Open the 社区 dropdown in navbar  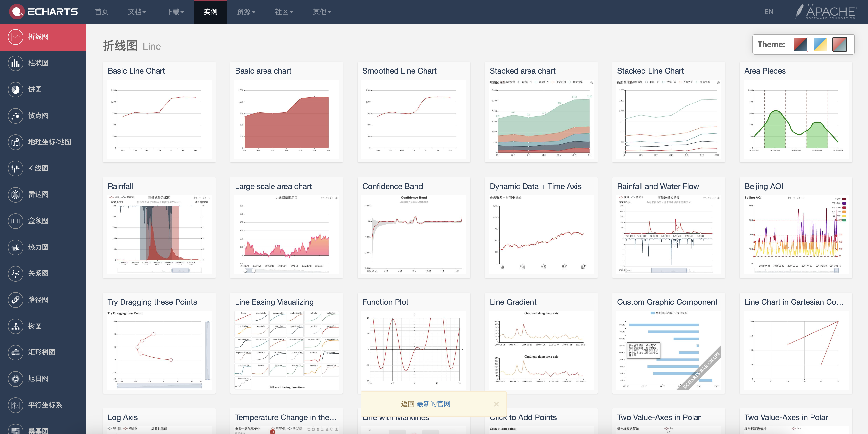click(284, 12)
